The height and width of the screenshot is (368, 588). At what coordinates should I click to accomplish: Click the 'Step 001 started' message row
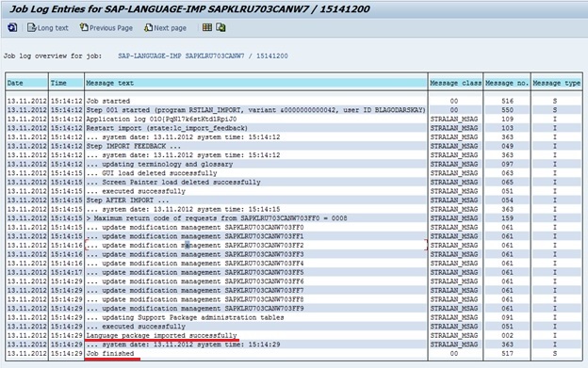(255, 110)
